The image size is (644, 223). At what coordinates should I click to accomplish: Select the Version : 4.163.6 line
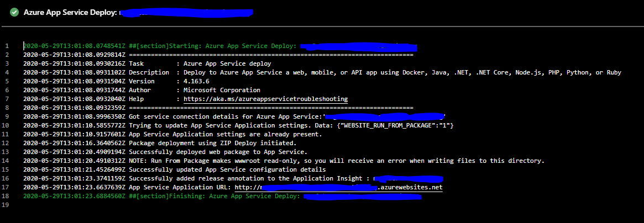[x=116, y=81]
